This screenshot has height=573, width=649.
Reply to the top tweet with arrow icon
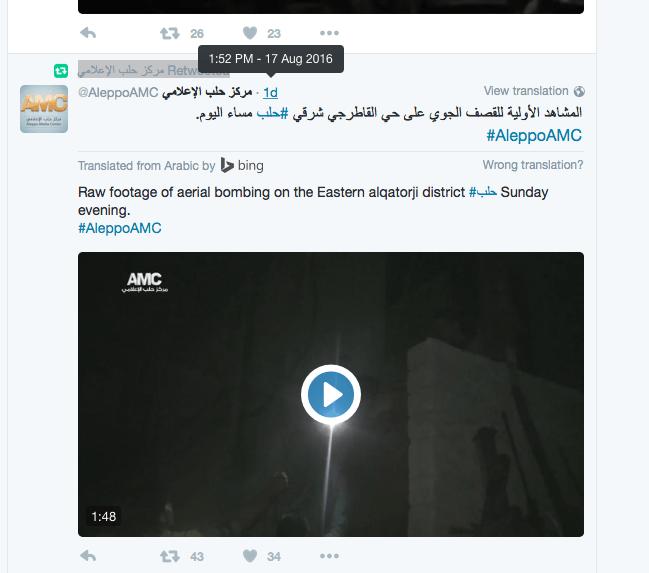click(x=88, y=33)
